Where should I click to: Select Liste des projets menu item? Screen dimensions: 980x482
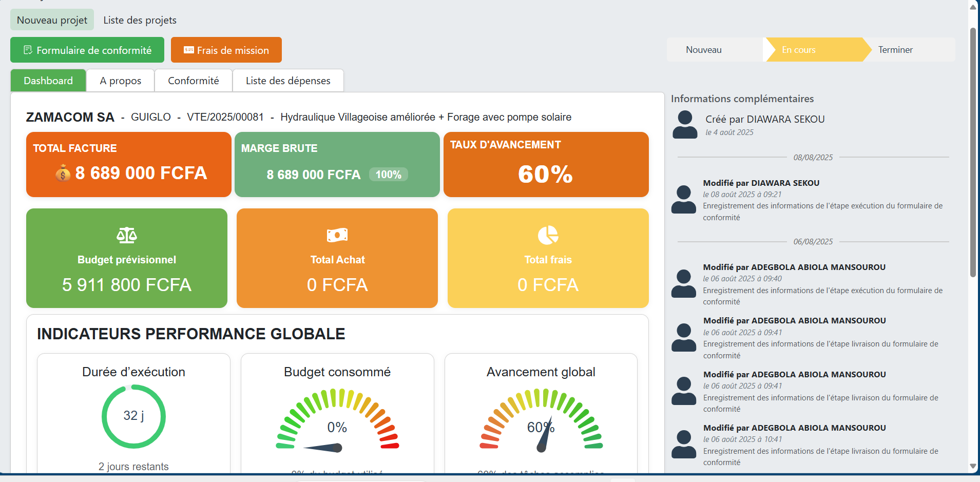click(x=140, y=20)
